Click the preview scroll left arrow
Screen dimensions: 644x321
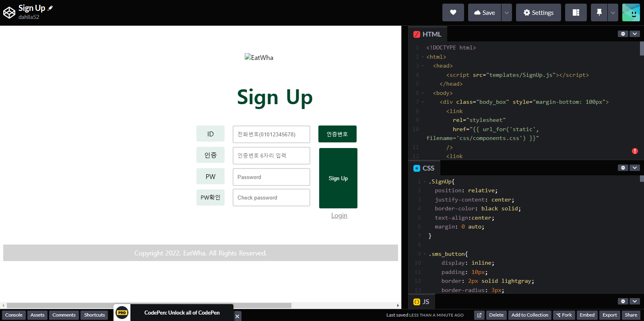3,306
